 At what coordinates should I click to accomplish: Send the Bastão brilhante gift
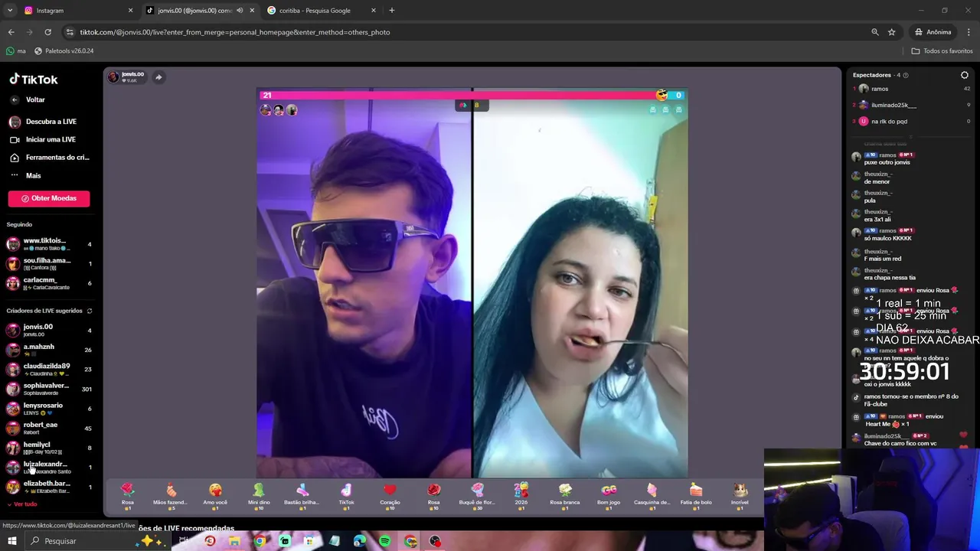[302, 496]
